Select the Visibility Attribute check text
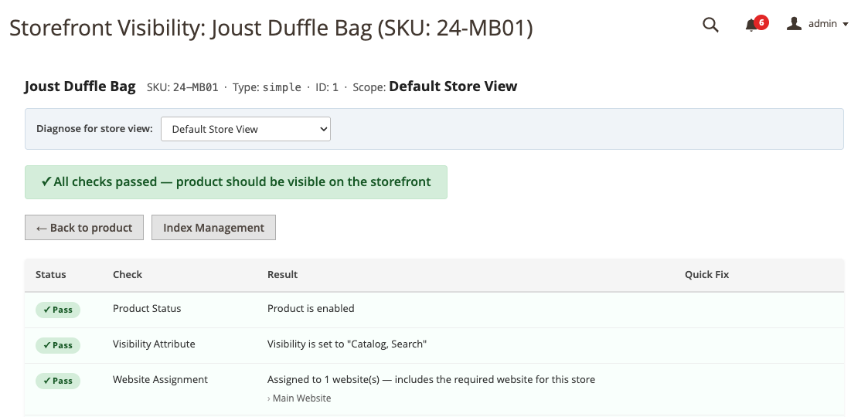 coord(154,344)
